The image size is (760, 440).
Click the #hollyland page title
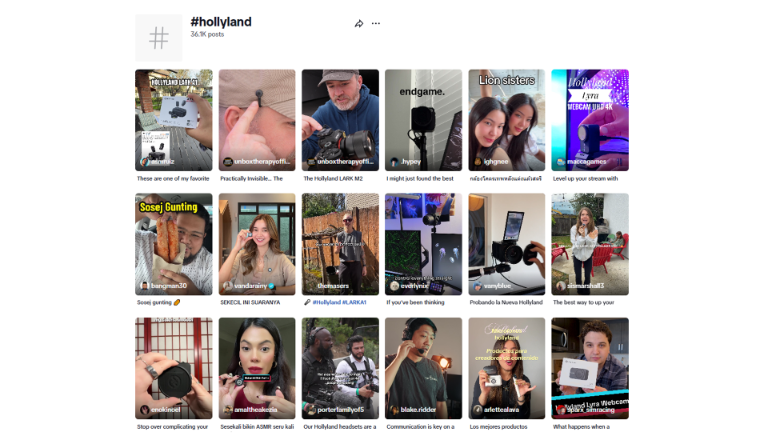pos(221,22)
